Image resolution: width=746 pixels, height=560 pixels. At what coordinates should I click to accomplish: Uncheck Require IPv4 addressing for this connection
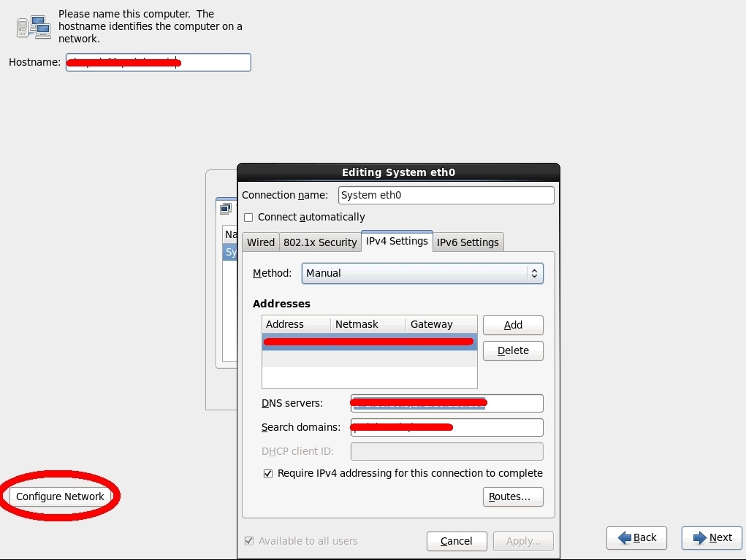(268, 474)
